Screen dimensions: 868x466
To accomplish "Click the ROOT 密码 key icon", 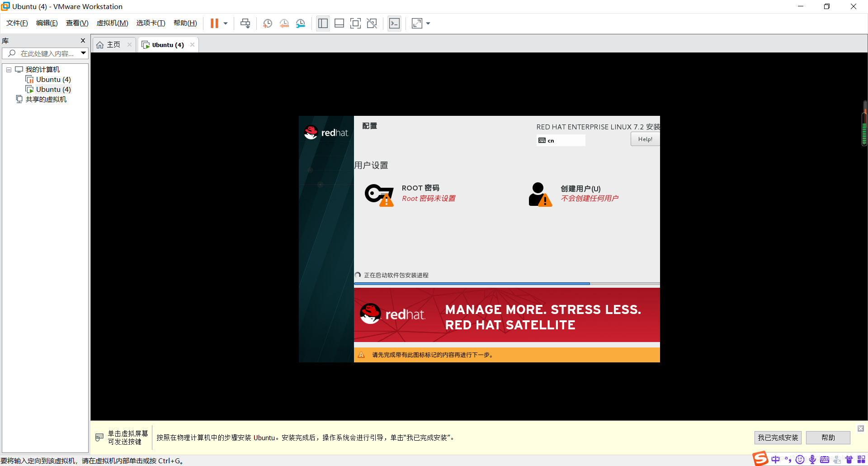I will coord(379,195).
